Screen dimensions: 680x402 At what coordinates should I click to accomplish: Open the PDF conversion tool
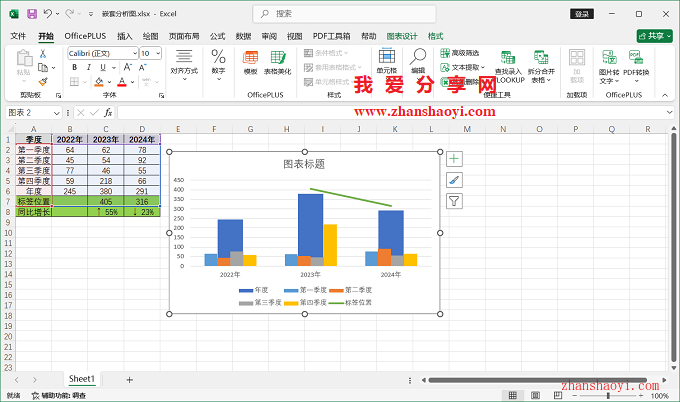636,67
